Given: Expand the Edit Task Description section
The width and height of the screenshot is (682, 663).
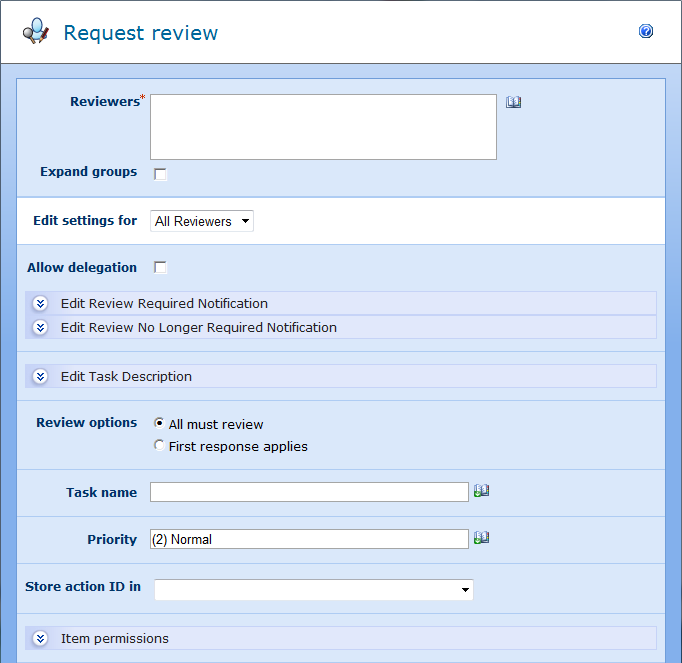Looking at the screenshot, I should (x=126, y=377).
